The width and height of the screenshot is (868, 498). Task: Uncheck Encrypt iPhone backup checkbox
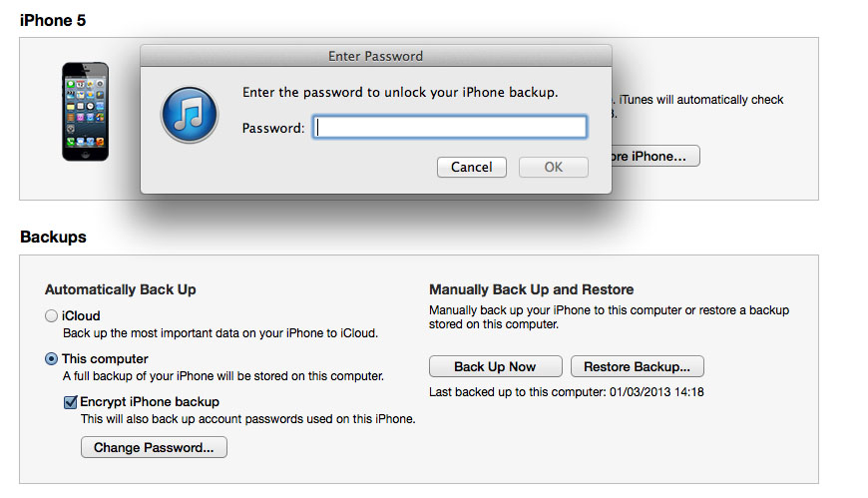(70, 402)
